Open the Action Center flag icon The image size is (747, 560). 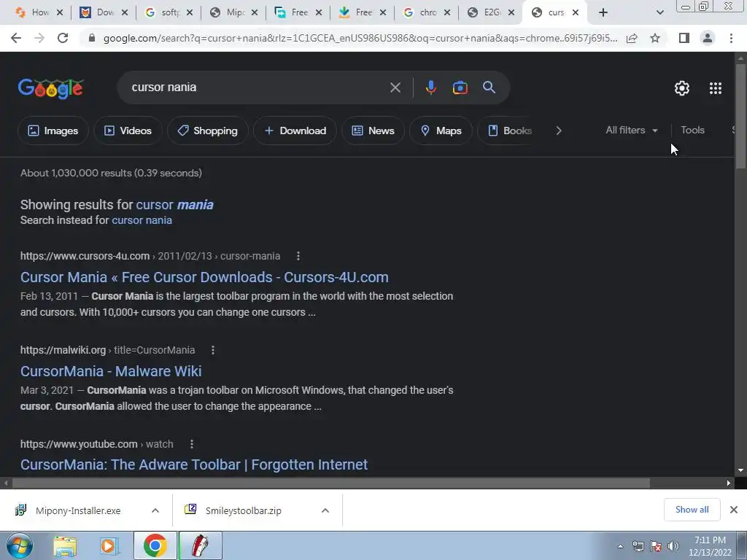click(x=656, y=546)
